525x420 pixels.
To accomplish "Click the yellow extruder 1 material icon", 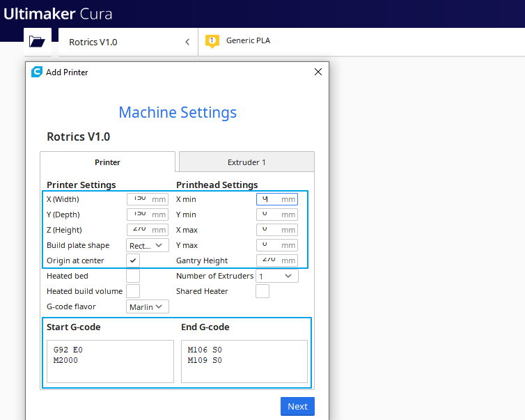I will pos(212,41).
